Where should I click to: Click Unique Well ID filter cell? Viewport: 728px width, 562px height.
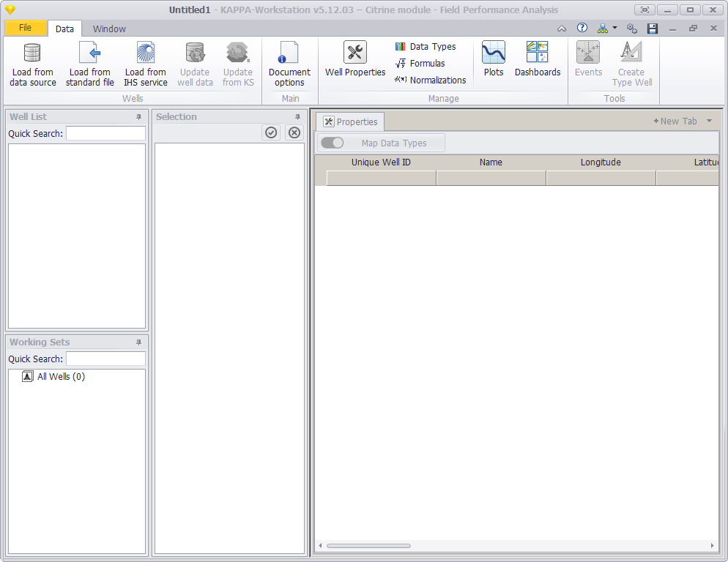381,178
